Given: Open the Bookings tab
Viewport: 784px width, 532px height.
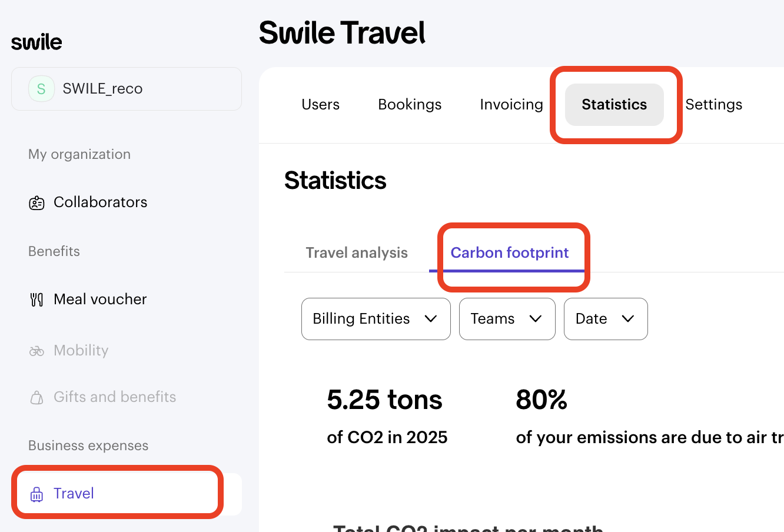Looking at the screenshot, I should pyautogui.click(x=410, y=105).
